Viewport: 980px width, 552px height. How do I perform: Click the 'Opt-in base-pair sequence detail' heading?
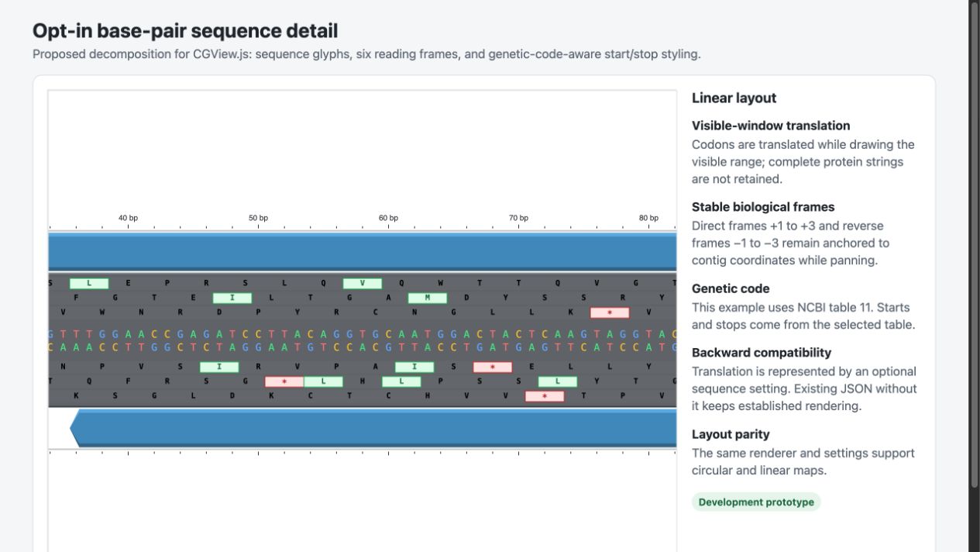[185, 31]
